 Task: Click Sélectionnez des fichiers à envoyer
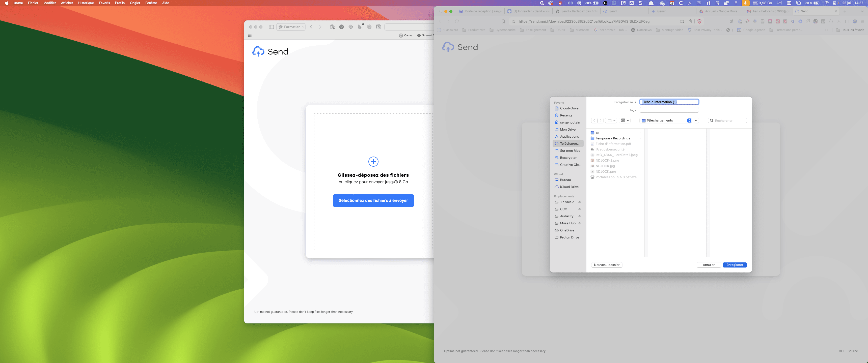coord(373,201)
